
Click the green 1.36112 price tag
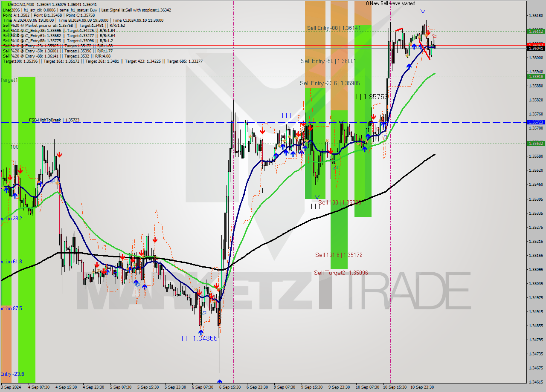[x=536, y=31]
